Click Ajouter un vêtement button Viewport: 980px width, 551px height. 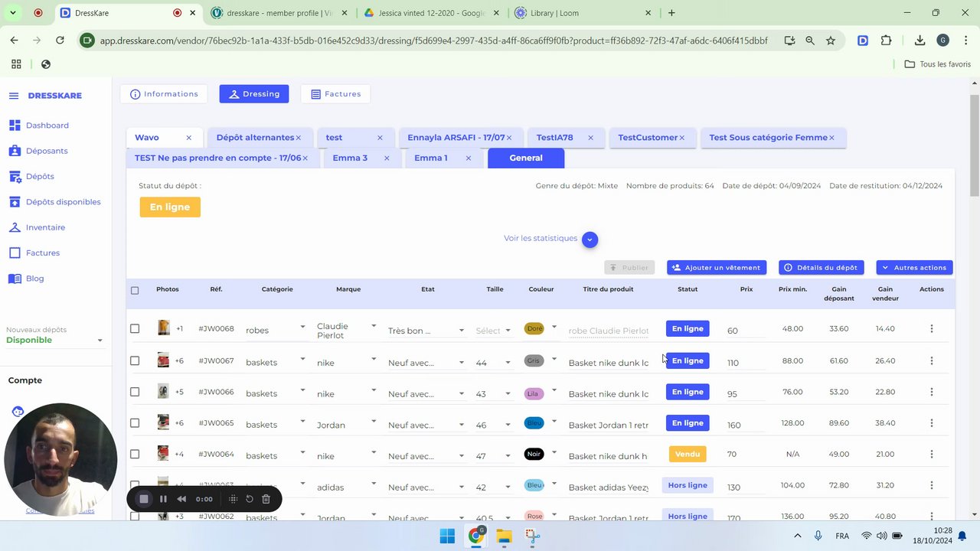click(x=717, y=268)
